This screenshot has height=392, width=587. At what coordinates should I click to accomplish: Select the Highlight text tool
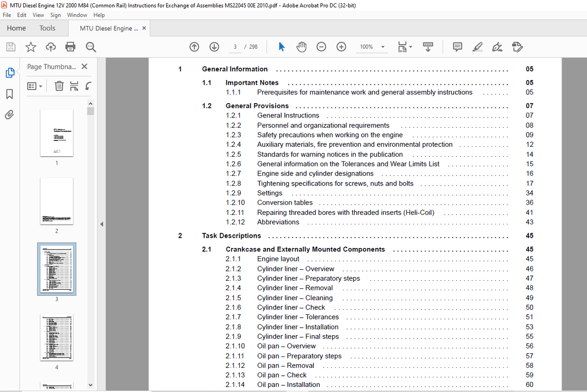(x=477, y=47)
